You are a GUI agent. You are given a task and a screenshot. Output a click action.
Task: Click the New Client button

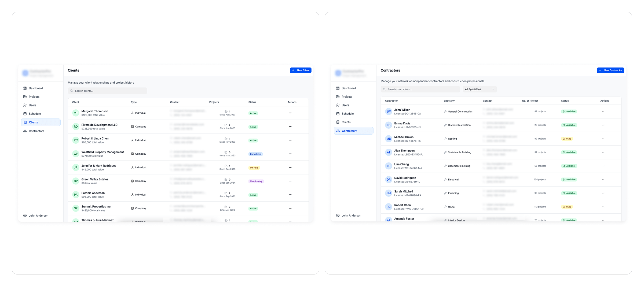tap(301, 70)
